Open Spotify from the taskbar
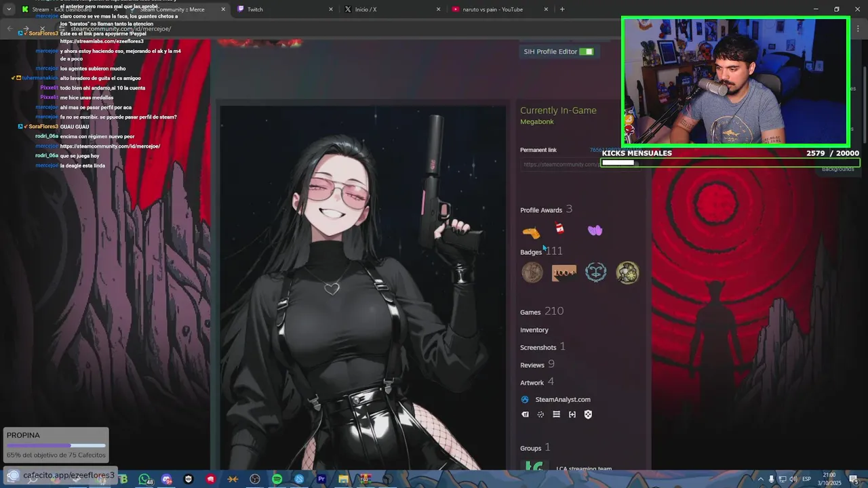 click(277, 479)
